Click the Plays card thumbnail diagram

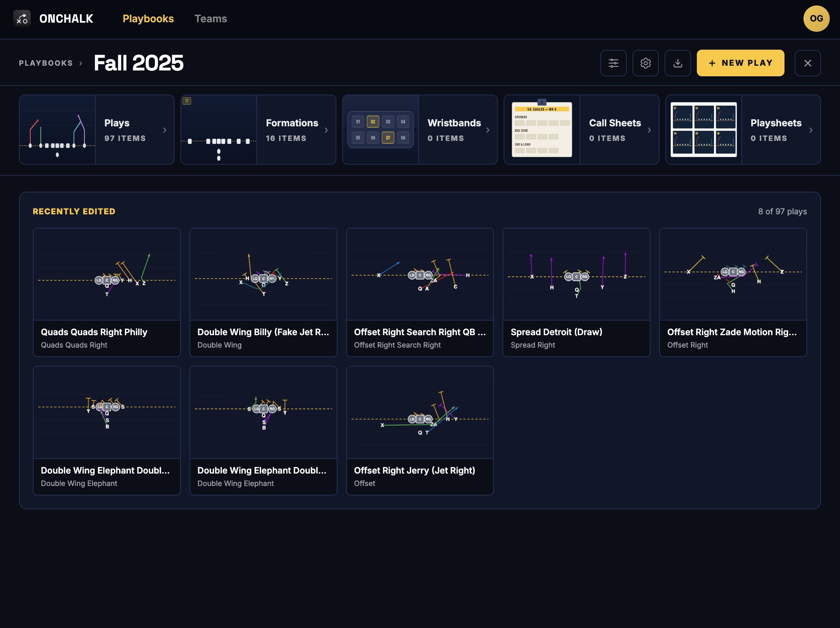(57, 130)
